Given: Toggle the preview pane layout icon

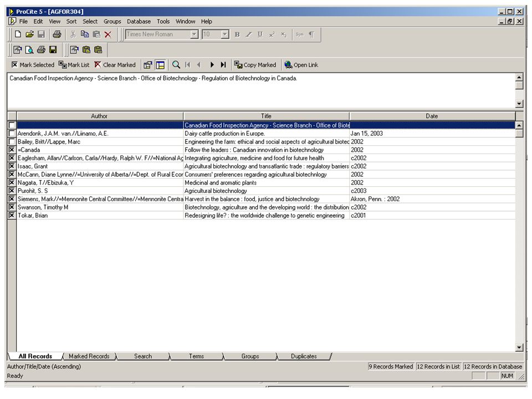Looking at the screenshot, I should coord(160,65).
